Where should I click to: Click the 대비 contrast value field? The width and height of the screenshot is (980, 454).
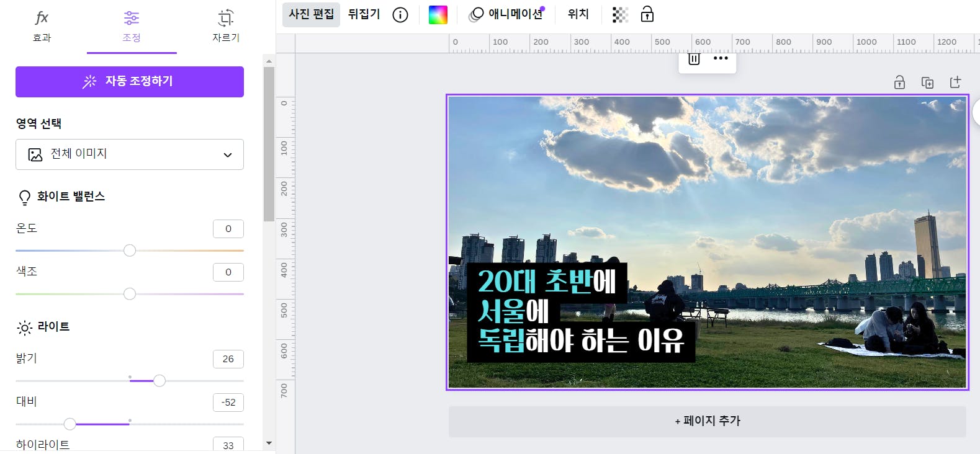tap(228, 403)
